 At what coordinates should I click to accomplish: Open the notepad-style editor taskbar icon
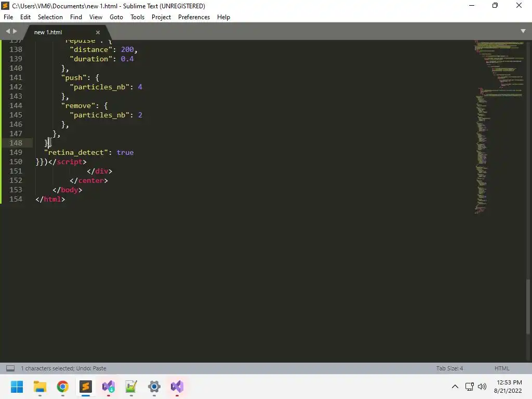click(131, 387)
